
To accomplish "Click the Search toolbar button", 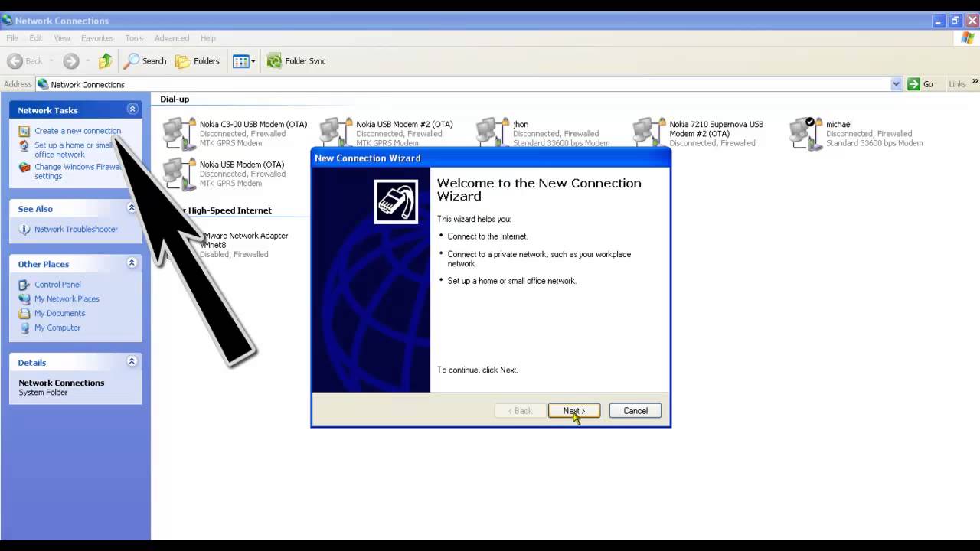I will click(146, 61).
